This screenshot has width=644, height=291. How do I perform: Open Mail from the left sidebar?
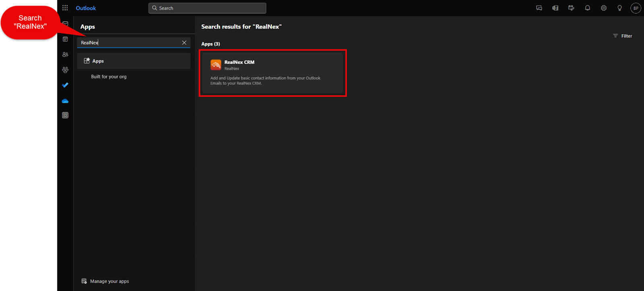pyautogui.click(x=65, y=24)
